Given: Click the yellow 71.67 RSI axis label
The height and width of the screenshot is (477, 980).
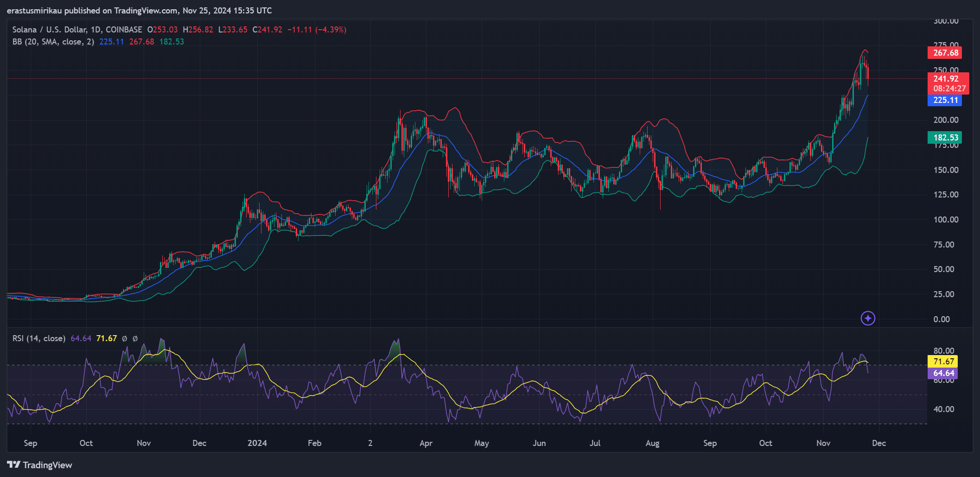Looking at the screenshot, I should 943,362.
